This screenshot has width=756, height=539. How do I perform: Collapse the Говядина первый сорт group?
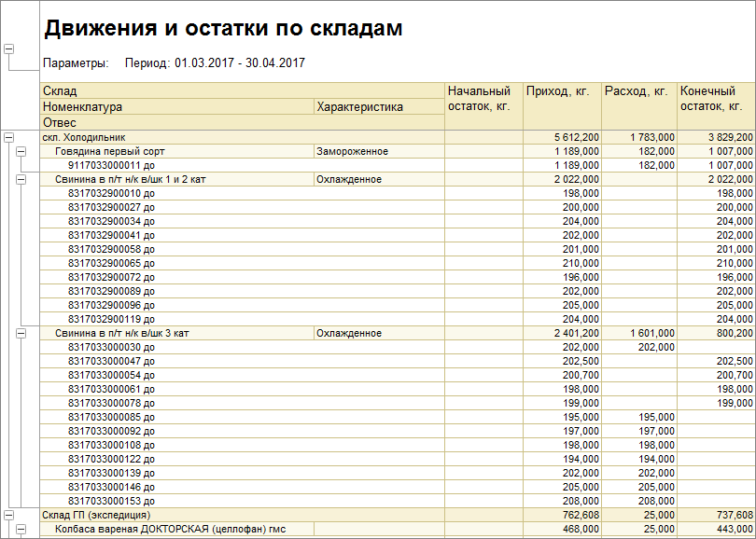[x=21, y=151]
